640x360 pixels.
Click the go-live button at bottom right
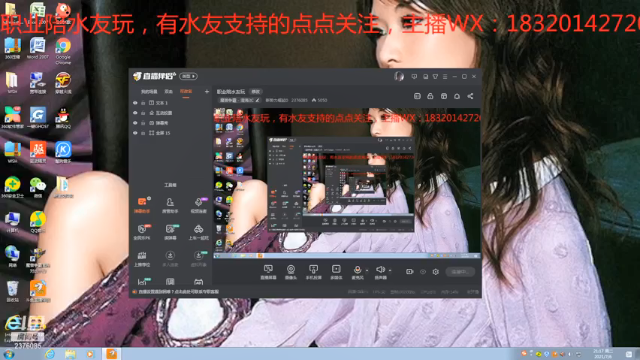click(460, 271)
